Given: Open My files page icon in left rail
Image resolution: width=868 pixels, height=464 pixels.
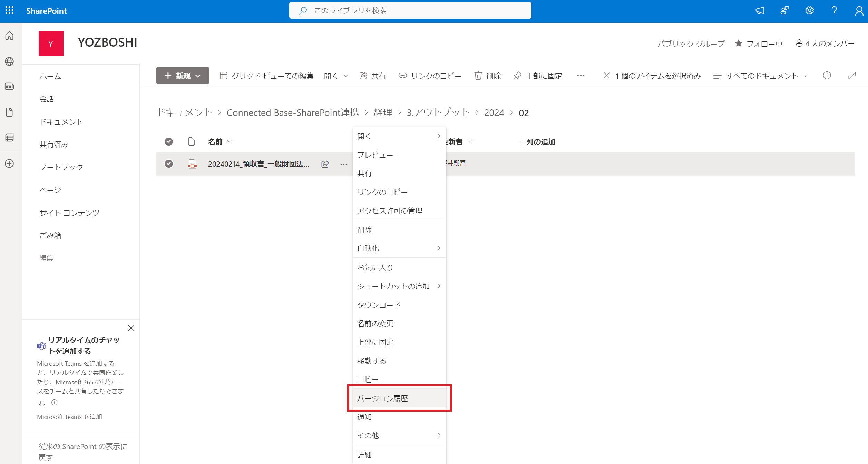Looking at the screenshot, I should click(10, 112).
